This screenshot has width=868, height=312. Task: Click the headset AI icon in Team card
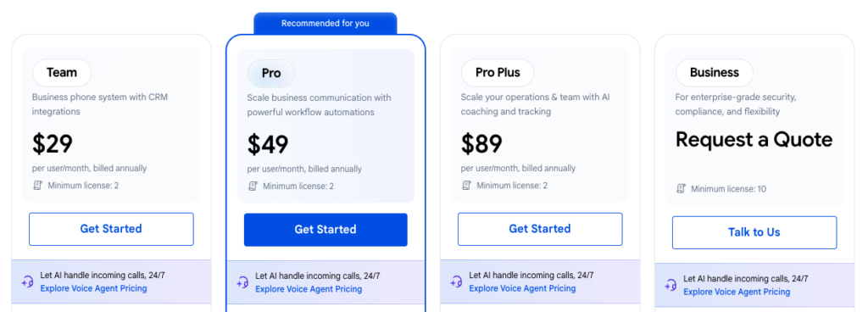tap(28, 281)
